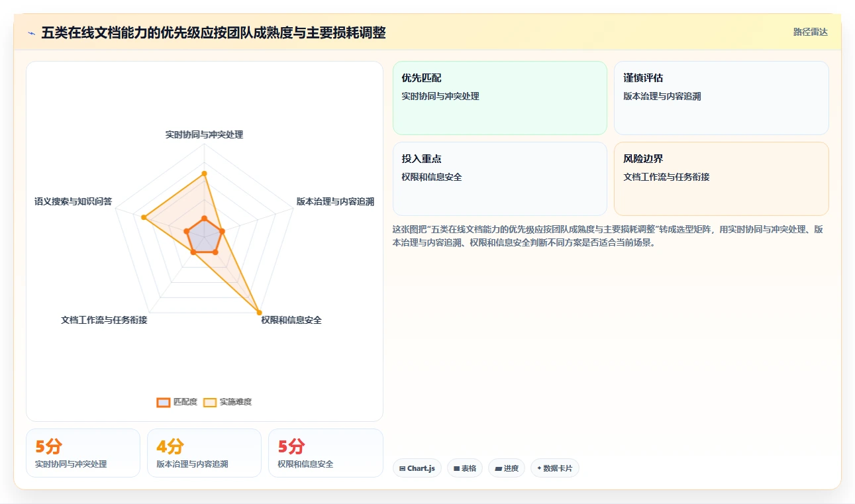Click the 数据卡片 tag
Image resolution: width=855 pixels, height=504 pixels.
(555, 468)
